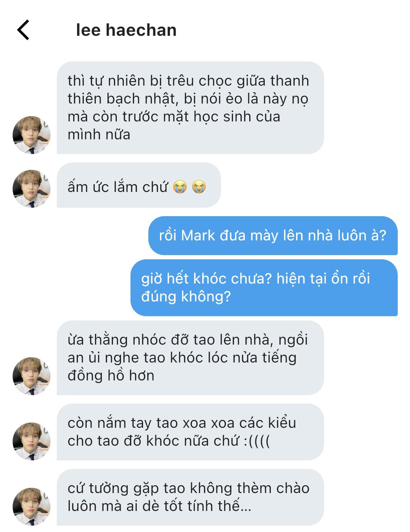Select message 'ấm ức lắm chứ'
This screenshot has width=410, height=532.
point(139,185)
